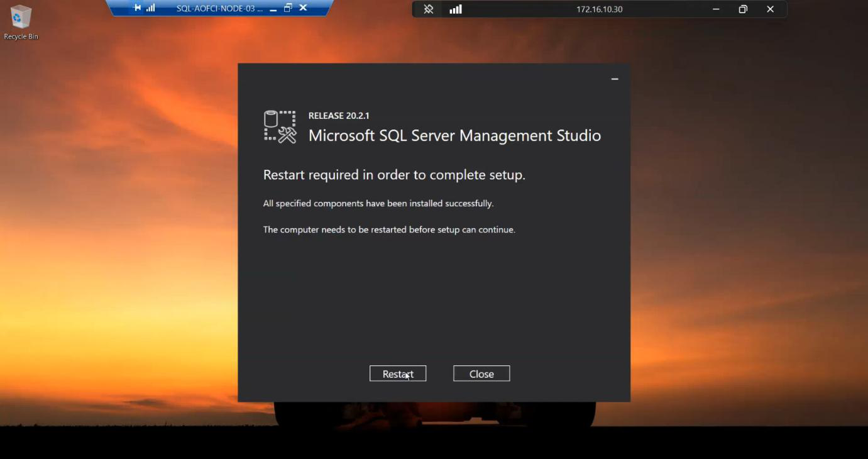The width and height of the screenshot is (868, 459).
Task: Restore down the SQL-AOFCI-NODE-03 session window
Action: (288, 8)
